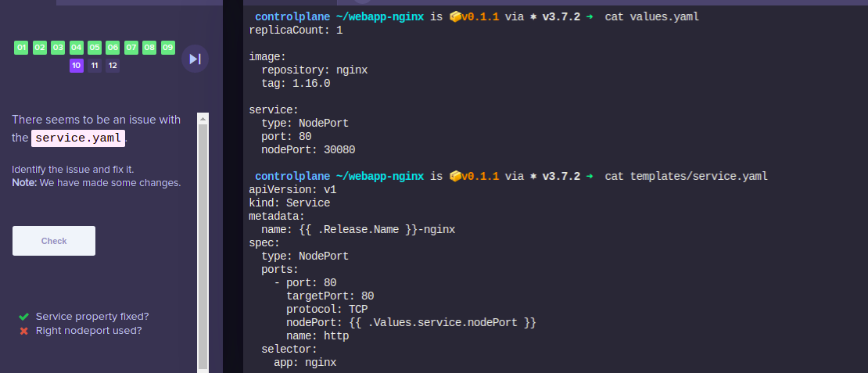This screenshot has height=373, width=868.
Task: Skip to the next question
Action: (x=195, y=59)
